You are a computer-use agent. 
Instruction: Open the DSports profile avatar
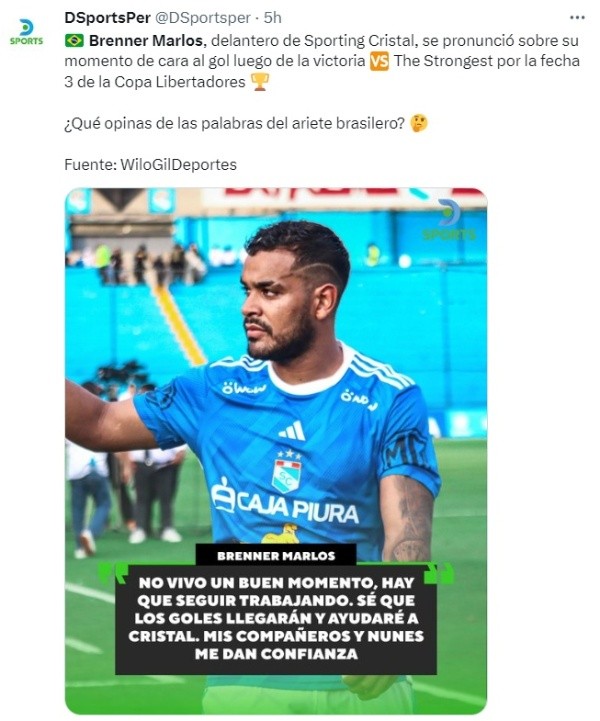click(x=26, y=32)
